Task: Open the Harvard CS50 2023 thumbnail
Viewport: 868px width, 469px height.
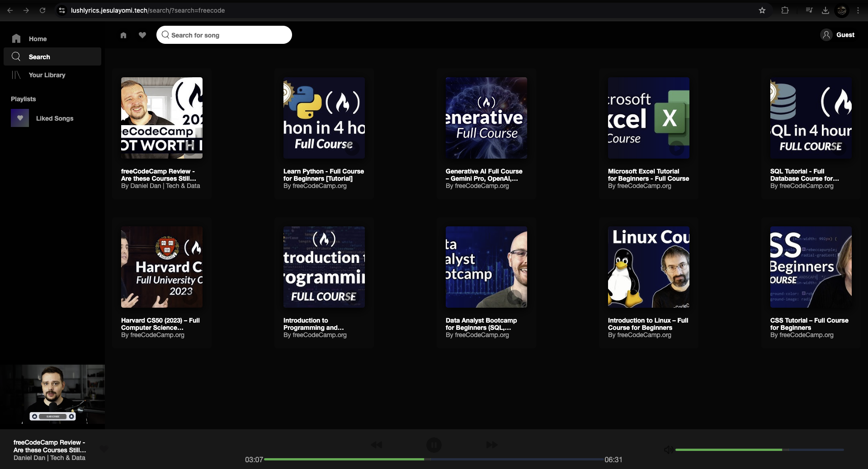Action: click(162, 267)
